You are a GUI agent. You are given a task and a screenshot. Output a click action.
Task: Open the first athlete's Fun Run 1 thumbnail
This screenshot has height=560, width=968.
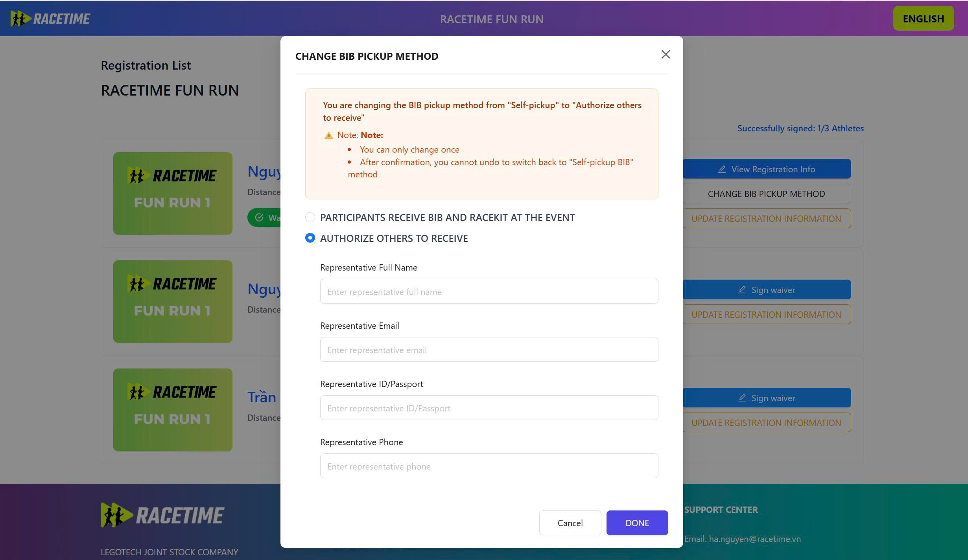point(173,193)
